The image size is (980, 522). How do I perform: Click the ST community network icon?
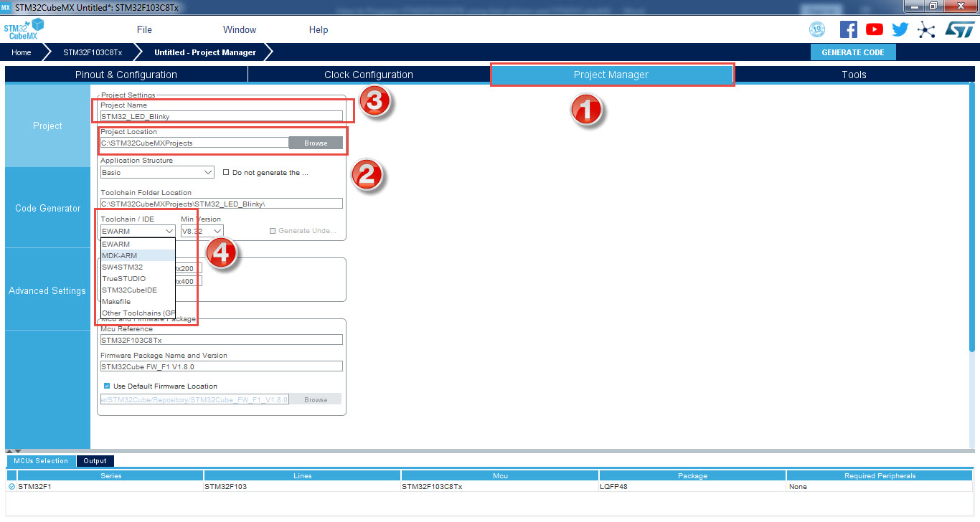927,29
